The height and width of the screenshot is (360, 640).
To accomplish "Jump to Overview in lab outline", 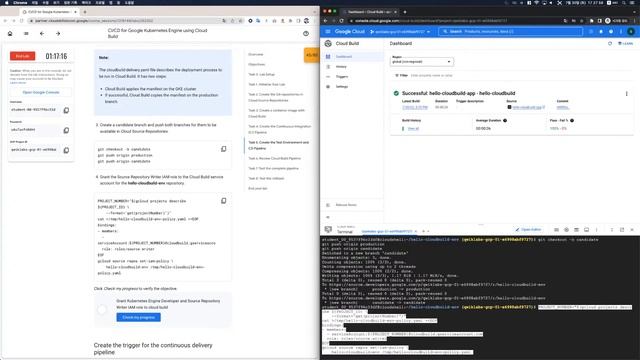I will (256, 54).
